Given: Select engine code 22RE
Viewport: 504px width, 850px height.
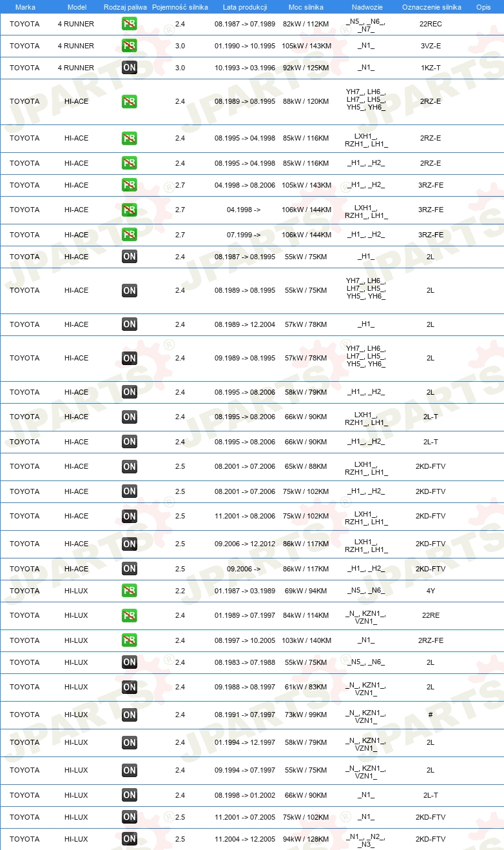Looking at the screenshot, I should pos(431,615).
